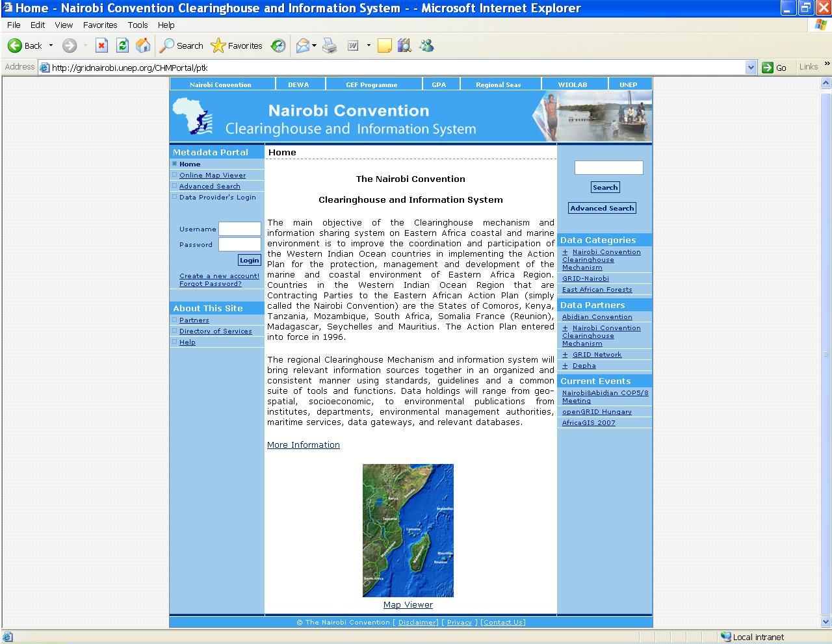Viewport: 832px width, 644px height.
Task: Click the Stop loading toolbar icon
Action: pos(101,45)
